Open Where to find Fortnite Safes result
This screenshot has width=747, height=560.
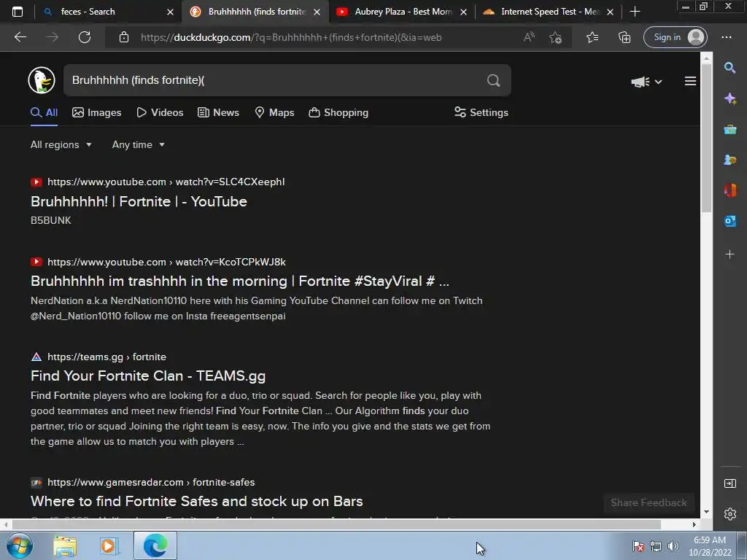coord(197,501)
